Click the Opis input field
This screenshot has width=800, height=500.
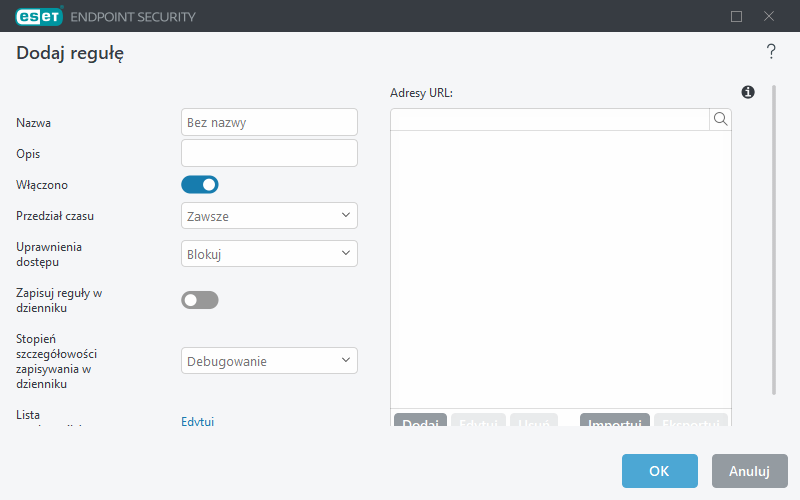click(269, 153)
